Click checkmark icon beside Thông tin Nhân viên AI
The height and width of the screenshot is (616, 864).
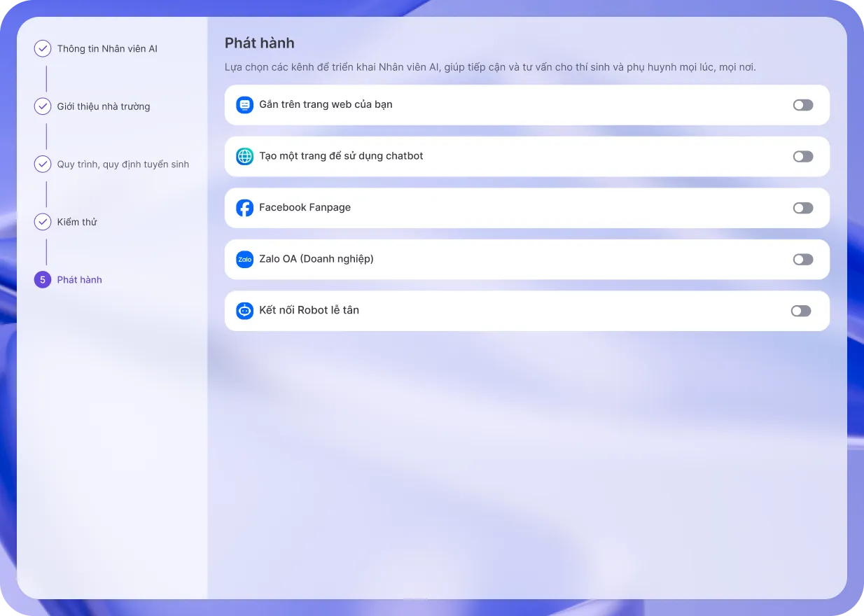(x=43, y=49)
